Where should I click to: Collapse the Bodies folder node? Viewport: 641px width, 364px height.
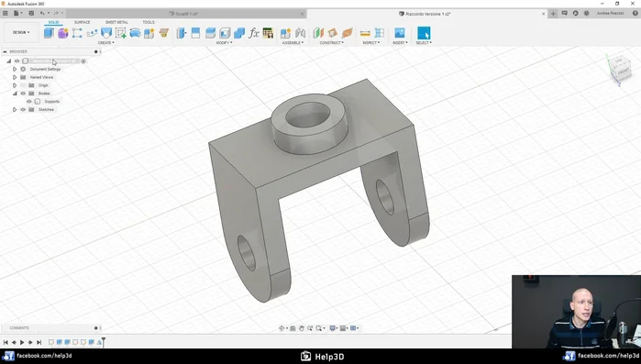pyautogui.click(x=15, y=94)
